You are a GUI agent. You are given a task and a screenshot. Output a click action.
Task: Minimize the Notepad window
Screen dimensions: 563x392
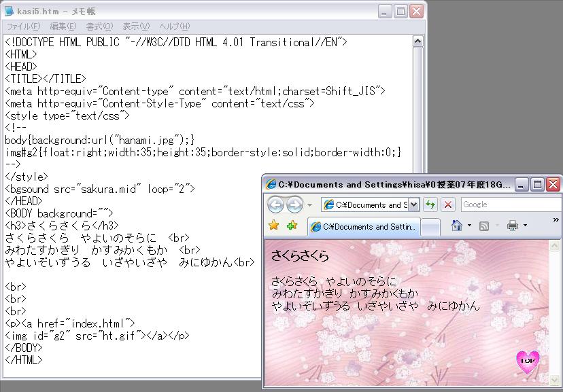[x=385, y=12]
